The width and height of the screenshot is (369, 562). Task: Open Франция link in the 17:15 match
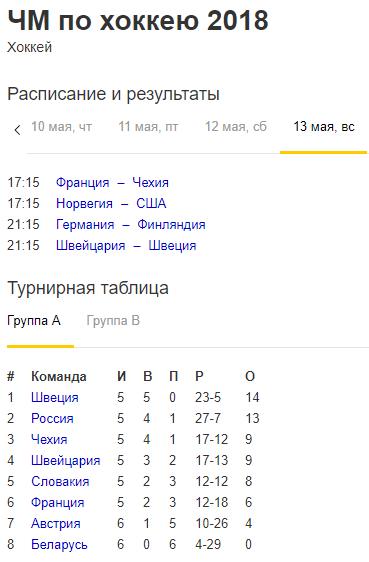click(x=83, y=182)
